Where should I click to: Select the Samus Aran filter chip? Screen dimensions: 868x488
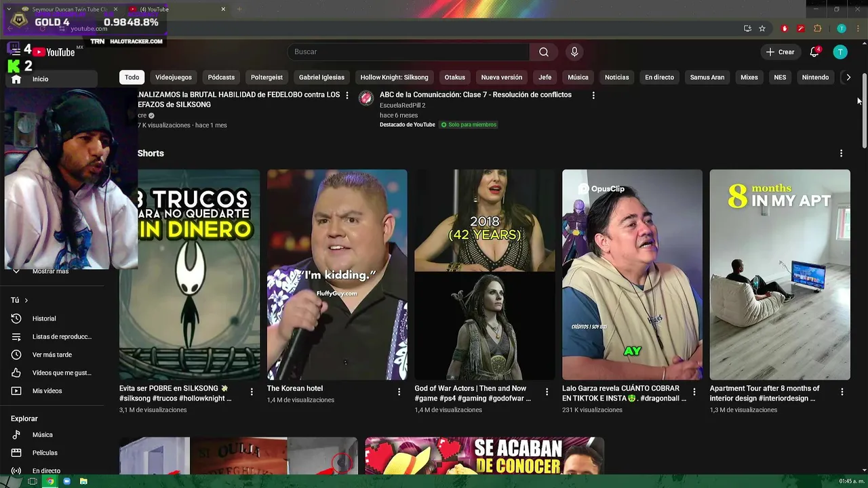click(x=707, y=77)
